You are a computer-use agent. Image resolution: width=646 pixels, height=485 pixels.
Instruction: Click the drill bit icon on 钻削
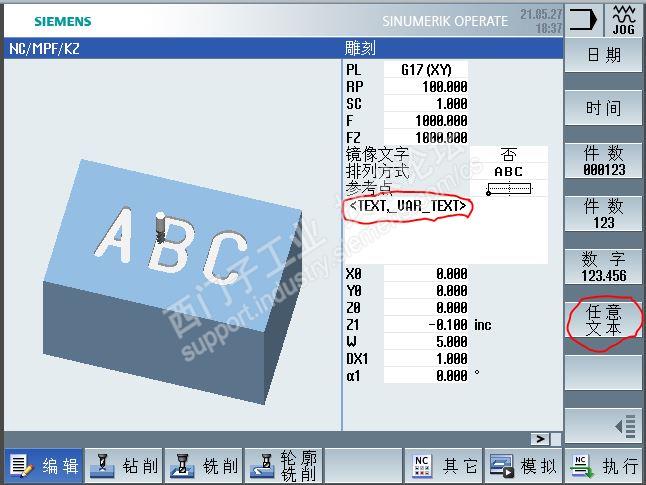pos(102,466)
